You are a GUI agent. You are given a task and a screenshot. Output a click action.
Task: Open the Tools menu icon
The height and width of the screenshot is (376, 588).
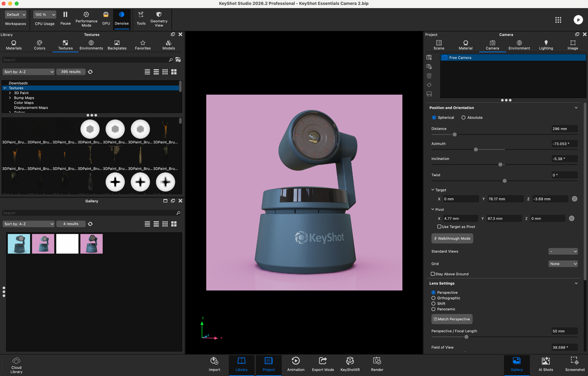tap(141, 18)
